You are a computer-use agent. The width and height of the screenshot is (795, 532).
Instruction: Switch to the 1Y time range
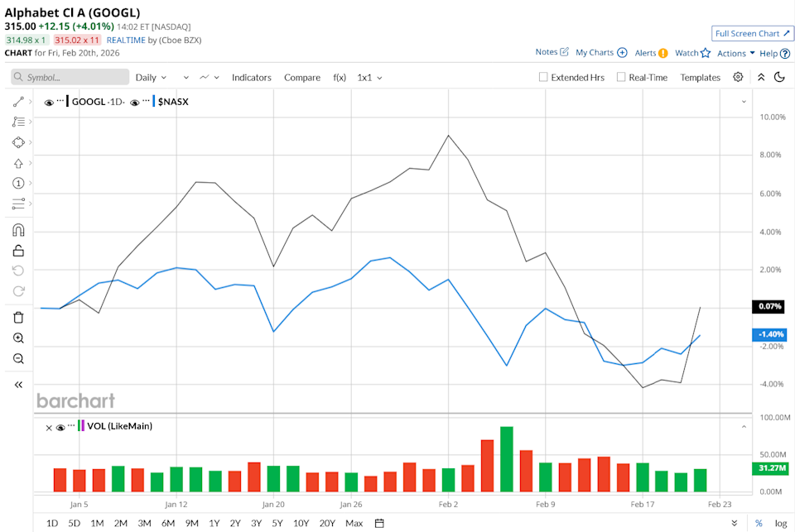pyautogui.click(x=213, y=523)
